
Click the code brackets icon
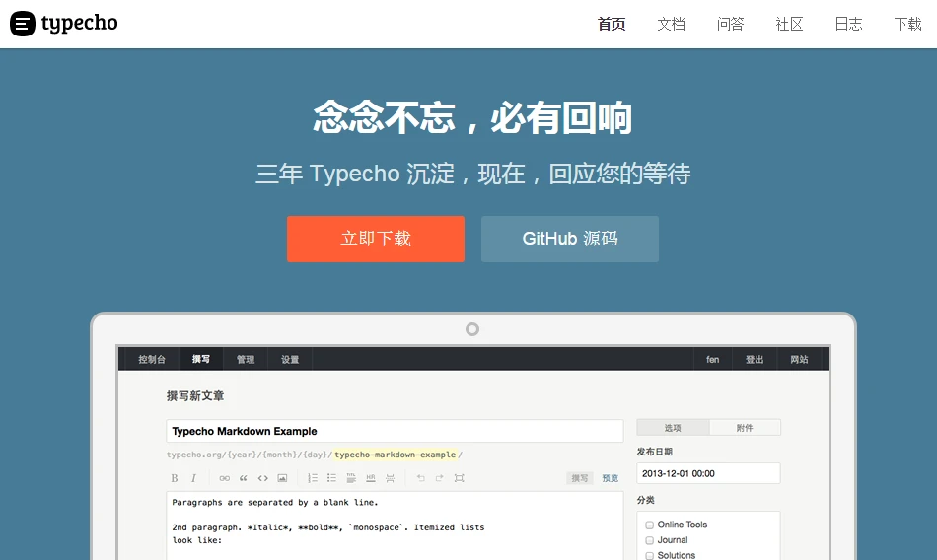262,478
